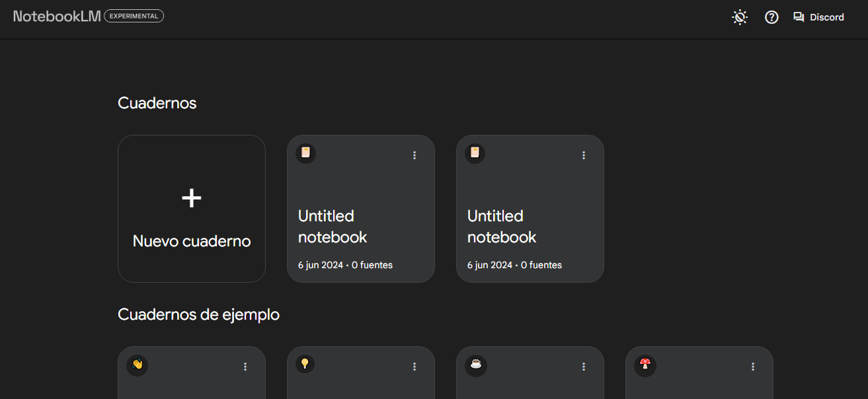Open options menu of first Untitled notebook

(414, 155)
